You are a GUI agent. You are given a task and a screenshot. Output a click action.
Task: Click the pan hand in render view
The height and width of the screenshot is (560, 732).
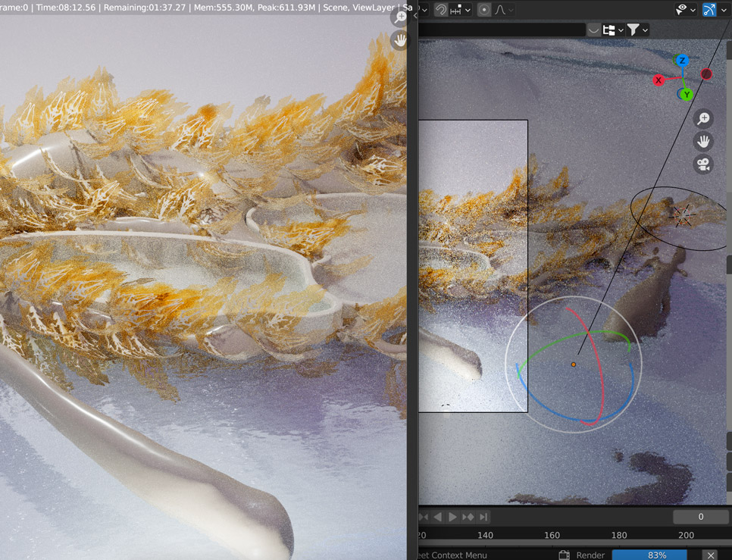pos(400,41)
